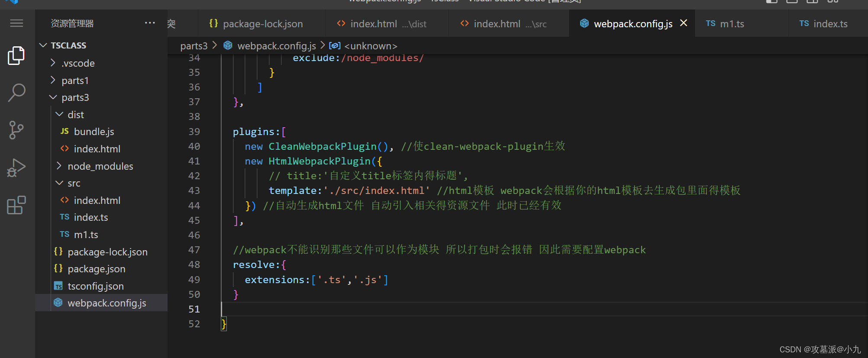Click the bundle.js JS file icon
The image size is (868, 358).
click(65, 131)
